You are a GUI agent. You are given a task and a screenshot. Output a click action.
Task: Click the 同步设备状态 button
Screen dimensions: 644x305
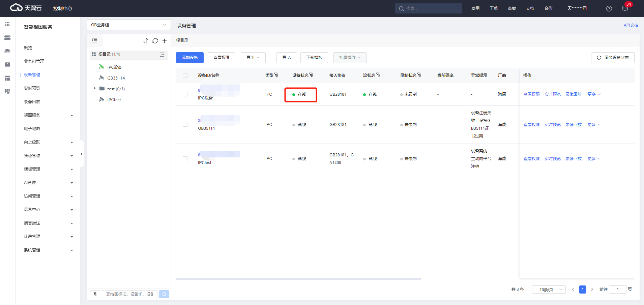click(613, 58)
